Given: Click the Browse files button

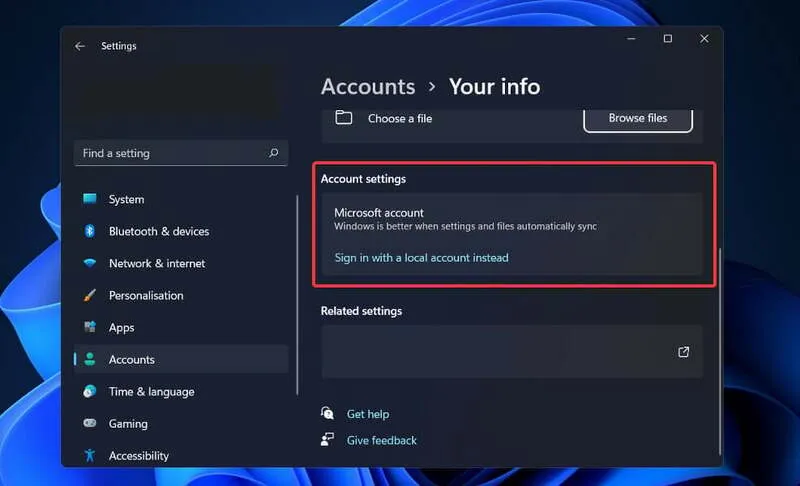Looking at the screenshot, I should point(638,119).
